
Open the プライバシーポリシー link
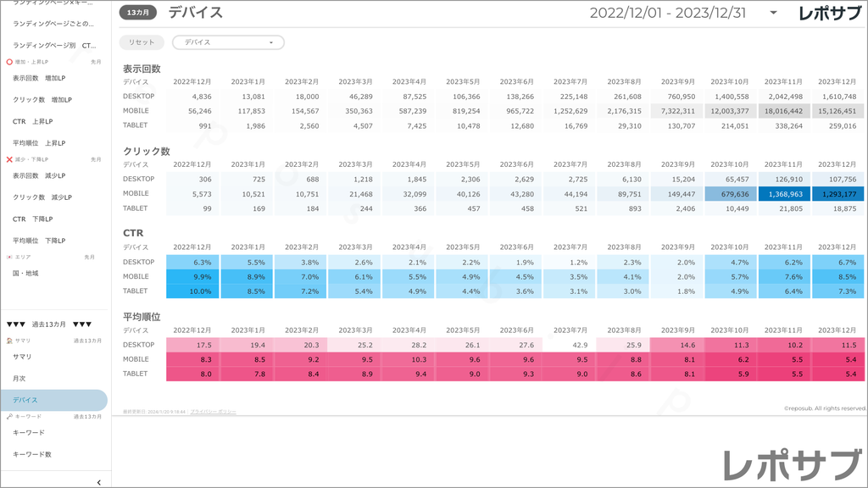coord(213,411)
